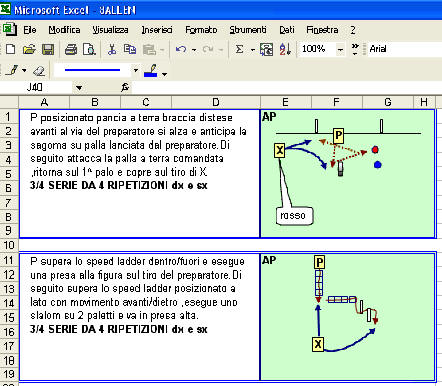Image resolution: width=442 pixels, height=386 pixels.
Task: Open the Formato menu
Action: (201, 30)
